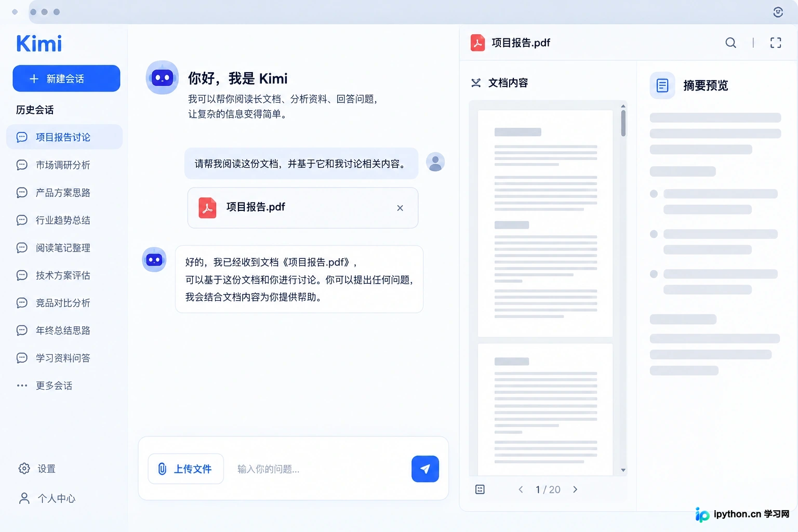Click the Kimi robot avatar in greeting
Viewport: 798px width, 532px height.
(x=162, y=77)
